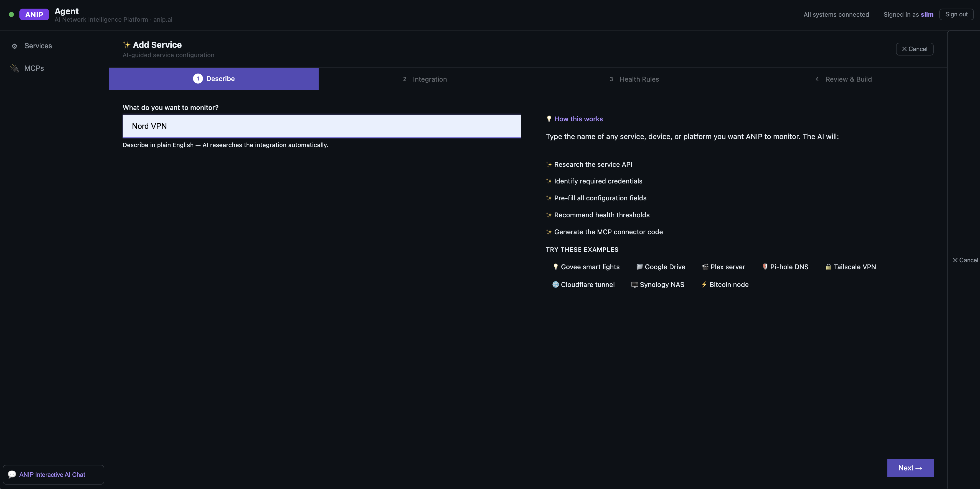Click the 'TRY THESE EXAMPLES' label
Image resolution: width=980 pixels, height=489 pixels.
[x=582, y=250]
